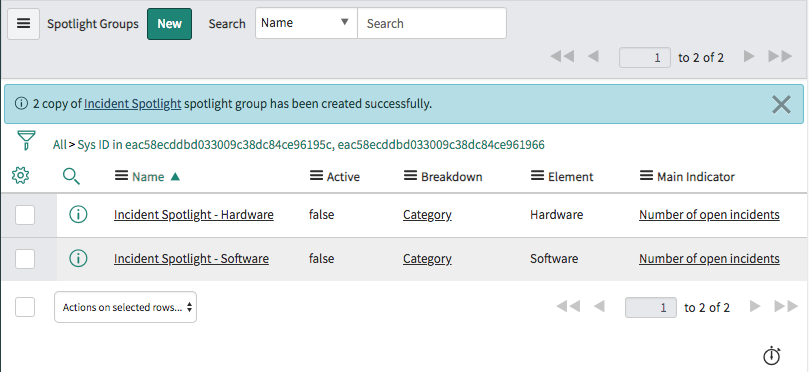Open Incident Spotlight link in banner message
Image resolution: width=809 pixels, height=372 pixels.
pos(133,104)
